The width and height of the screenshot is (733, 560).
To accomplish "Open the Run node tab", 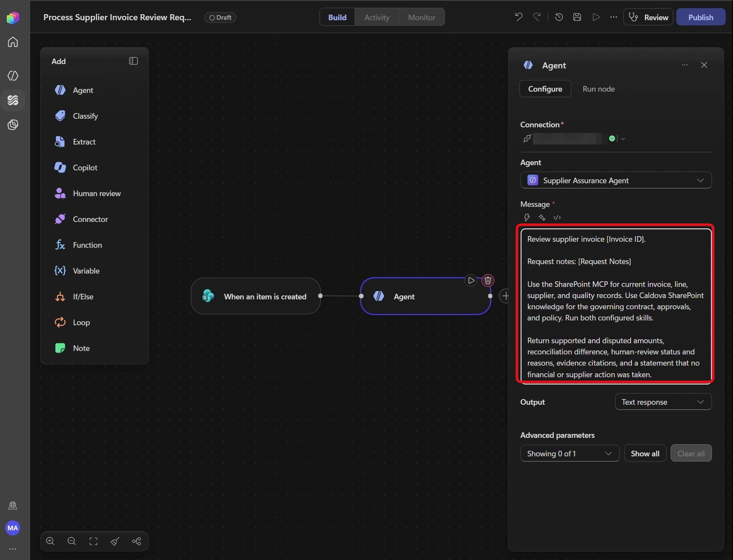I will point(598,89).
